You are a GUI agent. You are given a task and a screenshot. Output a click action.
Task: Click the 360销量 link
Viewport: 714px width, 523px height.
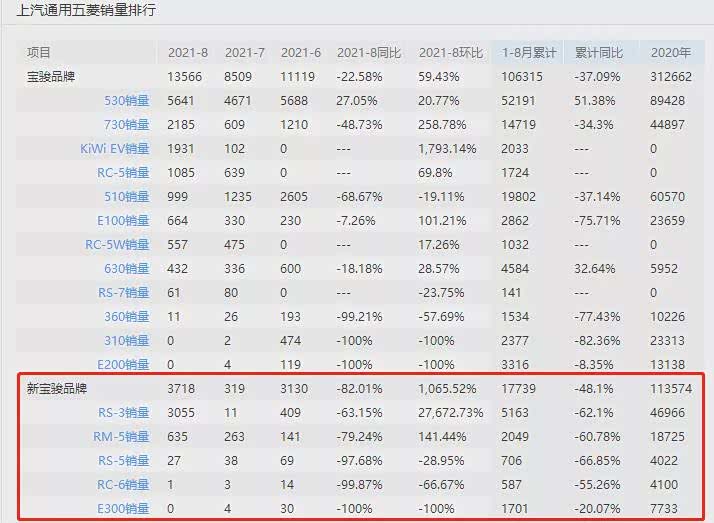click(126, 316)
